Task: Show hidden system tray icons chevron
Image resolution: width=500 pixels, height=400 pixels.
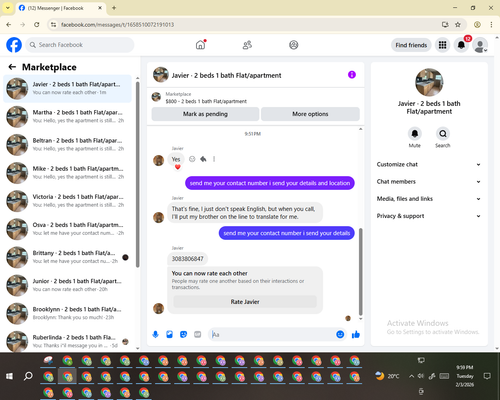Action: tap(411, 376)
